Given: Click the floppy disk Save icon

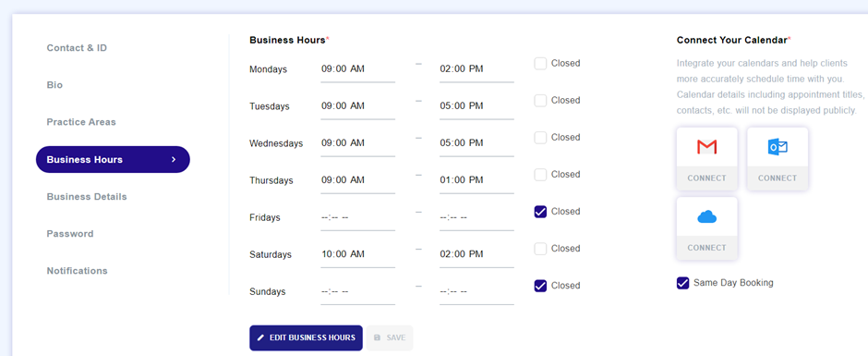Looking at the screenshot, I should [x=377, y=338].
